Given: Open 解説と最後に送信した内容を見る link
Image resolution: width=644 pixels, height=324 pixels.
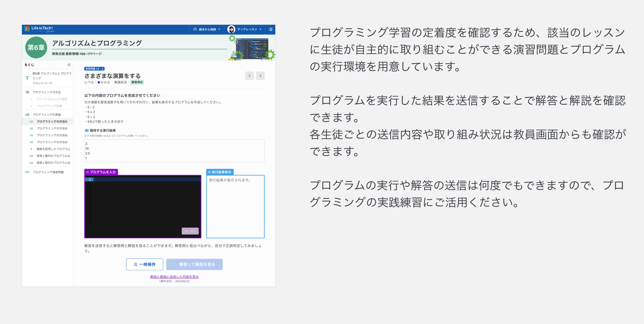Looking at the screenshot, I should pos(174,277).
